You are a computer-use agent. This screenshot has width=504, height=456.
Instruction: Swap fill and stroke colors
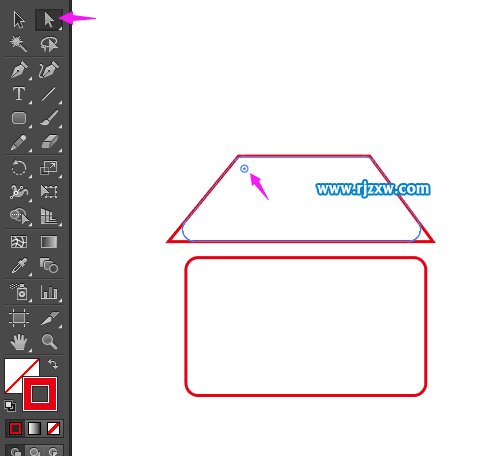pos(53,364)
